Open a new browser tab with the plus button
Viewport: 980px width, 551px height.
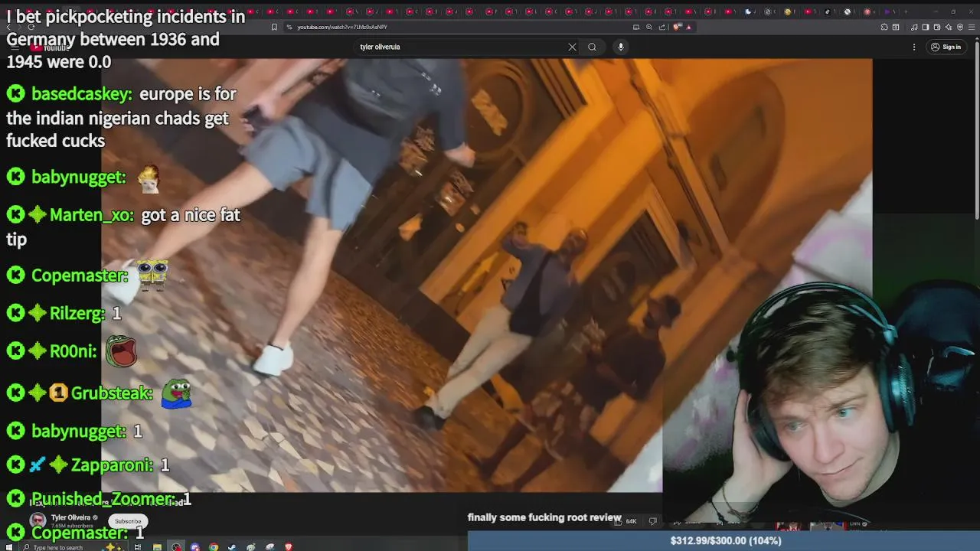point(906,11)
